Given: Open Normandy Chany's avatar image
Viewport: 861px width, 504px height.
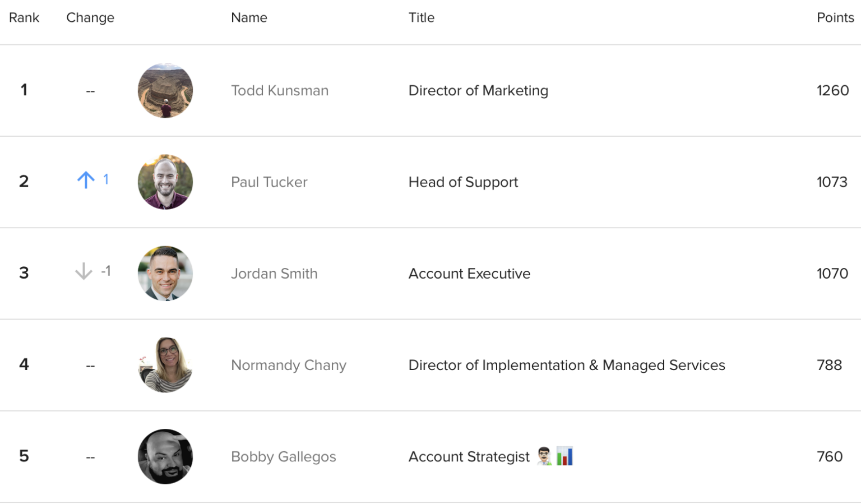Looking at the screenshot, I should click(165, 365).
